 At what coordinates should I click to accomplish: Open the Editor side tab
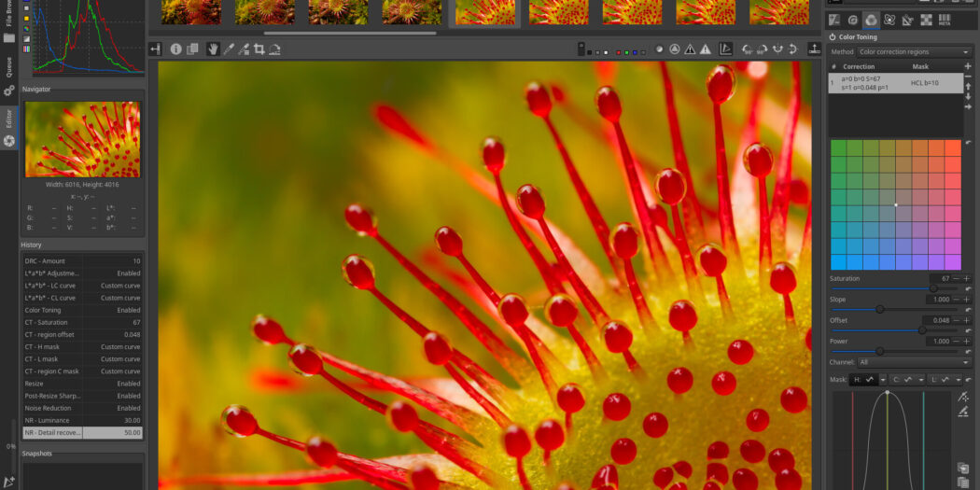(x=8, y=127)
